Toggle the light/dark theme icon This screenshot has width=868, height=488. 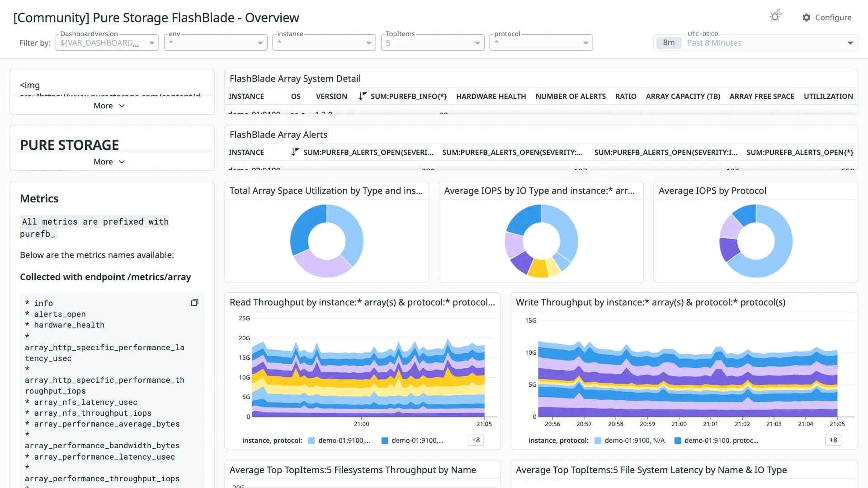click(x=776, y=16)
